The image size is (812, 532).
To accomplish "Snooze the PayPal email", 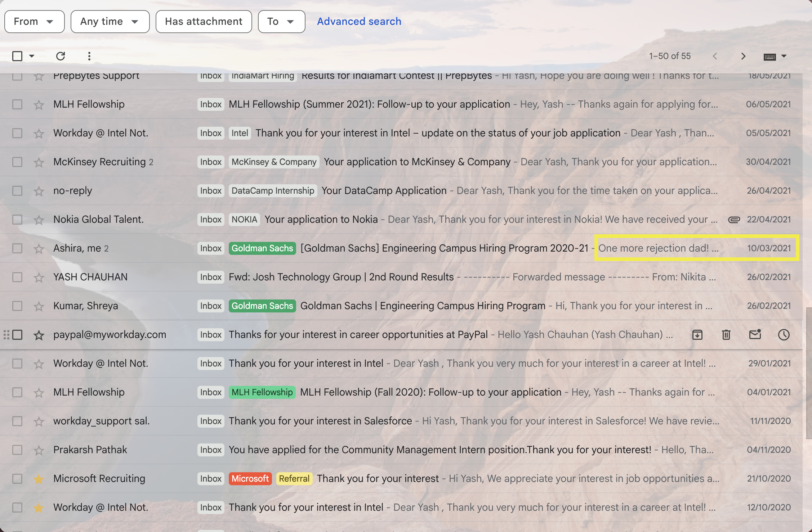I will coord(784,335).
